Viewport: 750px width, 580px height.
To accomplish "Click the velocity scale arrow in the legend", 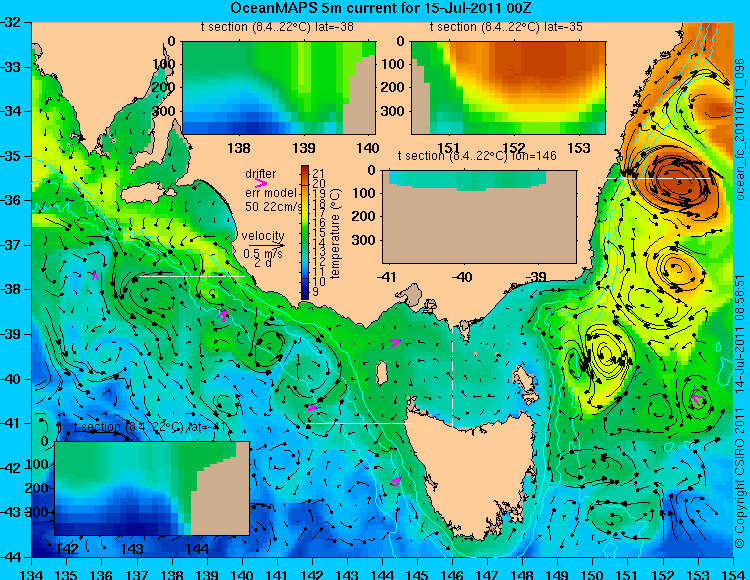I will tap(266, 246).
